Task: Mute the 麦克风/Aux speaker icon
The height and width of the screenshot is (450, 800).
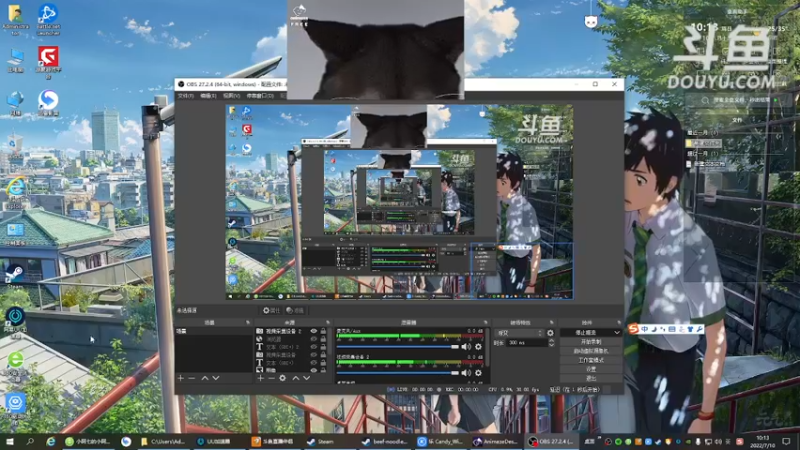Action: coord(466,347)
